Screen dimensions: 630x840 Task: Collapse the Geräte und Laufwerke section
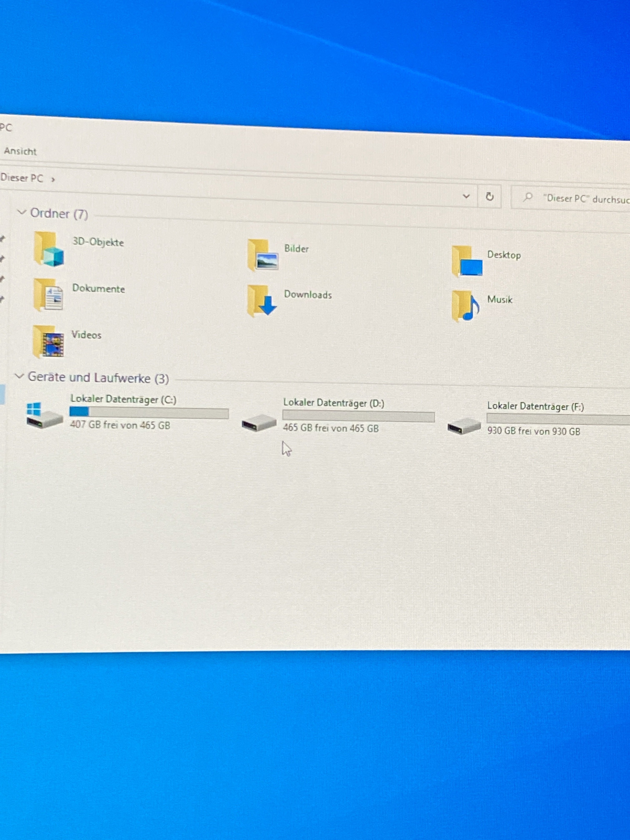pyautogui.click(x=19, y=376)
